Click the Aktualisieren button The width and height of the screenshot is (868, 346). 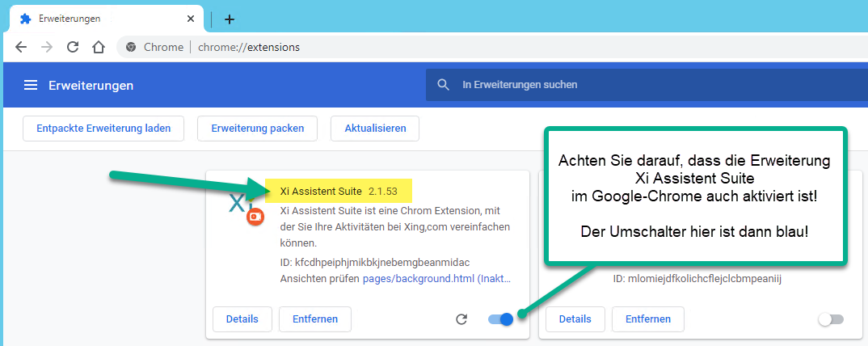(x=375, y=129)
